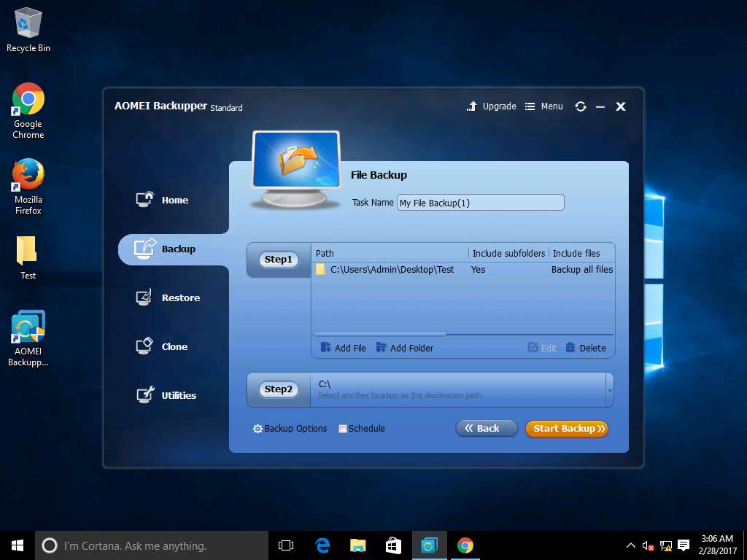This screenshot has height=560, width=747.
Task: Click the Cortana search box
Action: [152, 545]
